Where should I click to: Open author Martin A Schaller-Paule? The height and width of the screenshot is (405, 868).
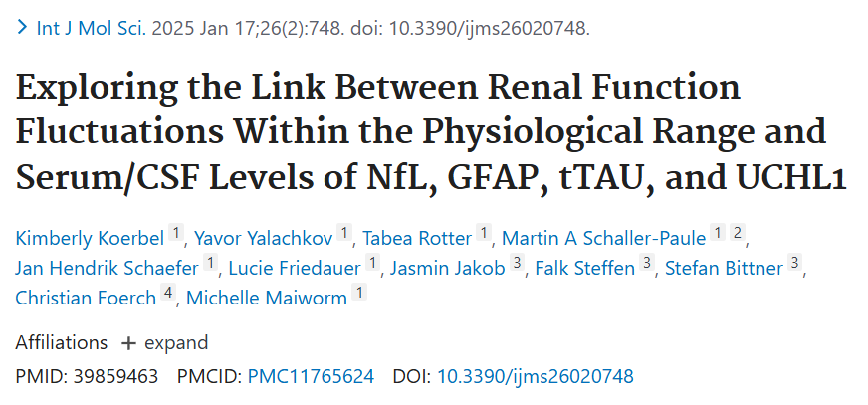604,239
